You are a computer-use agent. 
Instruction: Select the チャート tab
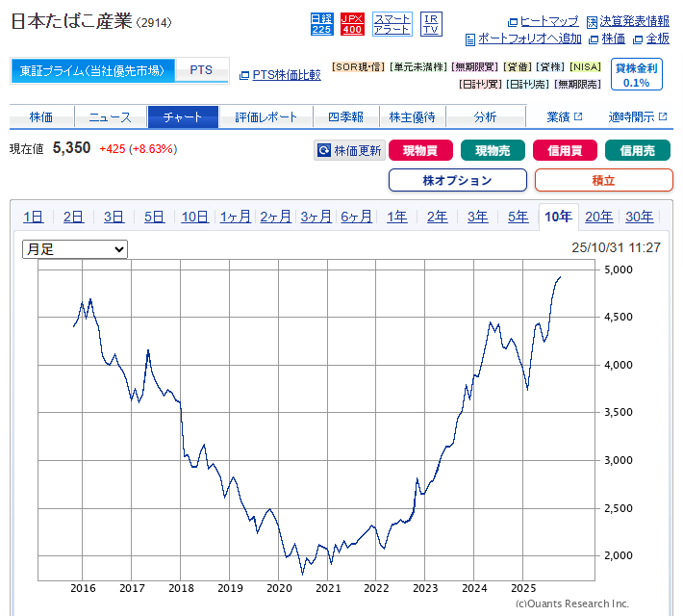point(183,116)
